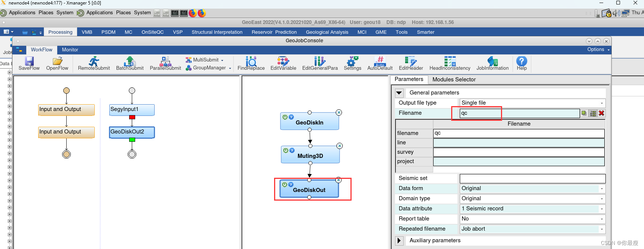Toggle the power switch on Muting3D
The height and width of the screenshot is (249, 644).
(x=286, y=150)
